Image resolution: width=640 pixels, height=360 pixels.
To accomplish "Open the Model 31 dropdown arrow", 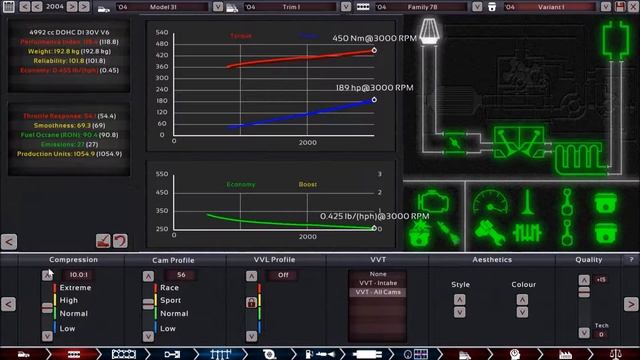I will point(218,7).
